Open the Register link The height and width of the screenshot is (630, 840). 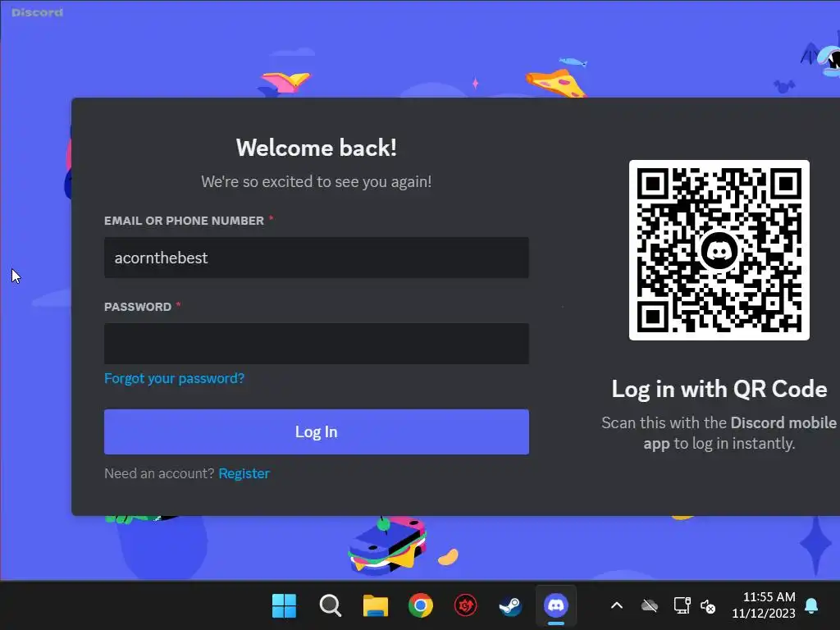click(x=244, y=473)
